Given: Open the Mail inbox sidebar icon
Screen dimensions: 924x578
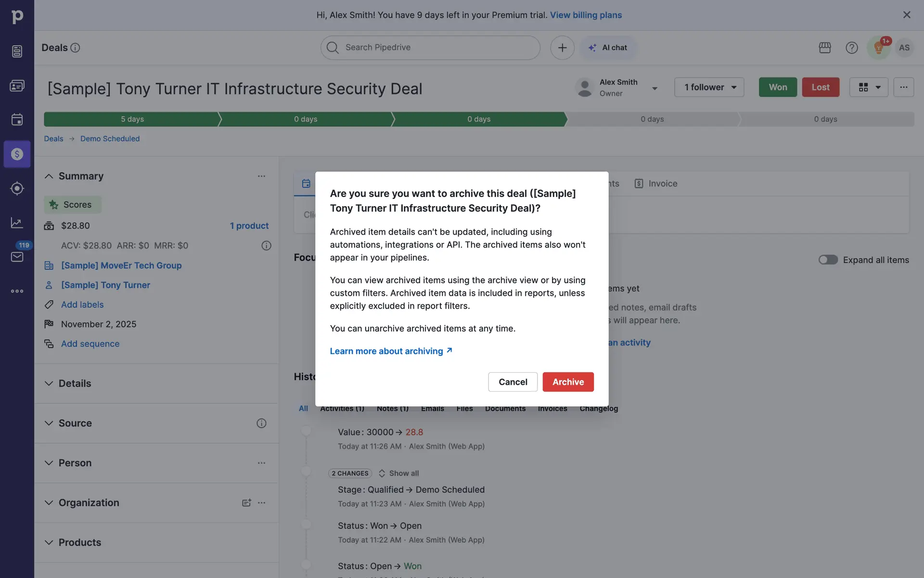Looking at the screenshot, I should 17,257.
